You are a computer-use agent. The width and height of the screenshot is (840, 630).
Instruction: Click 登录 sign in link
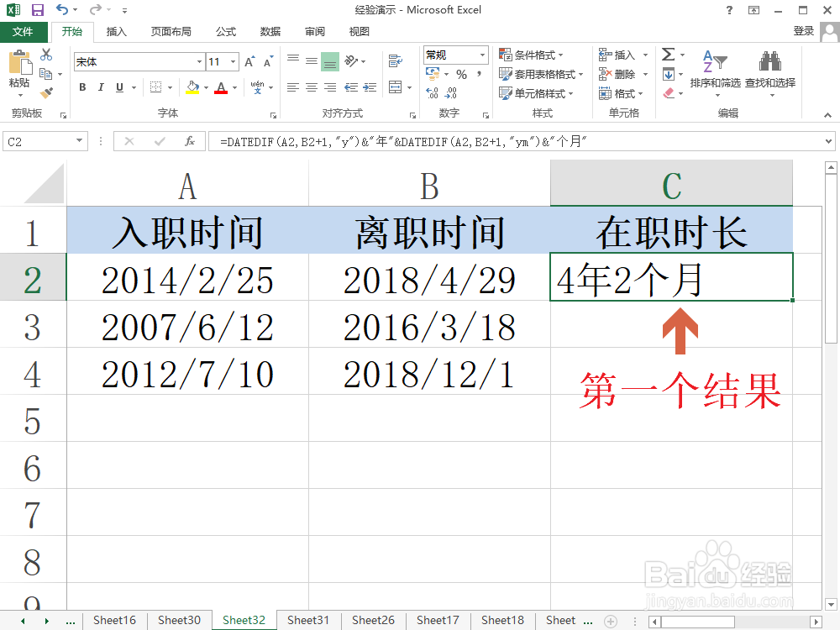[x=804, y=31]
